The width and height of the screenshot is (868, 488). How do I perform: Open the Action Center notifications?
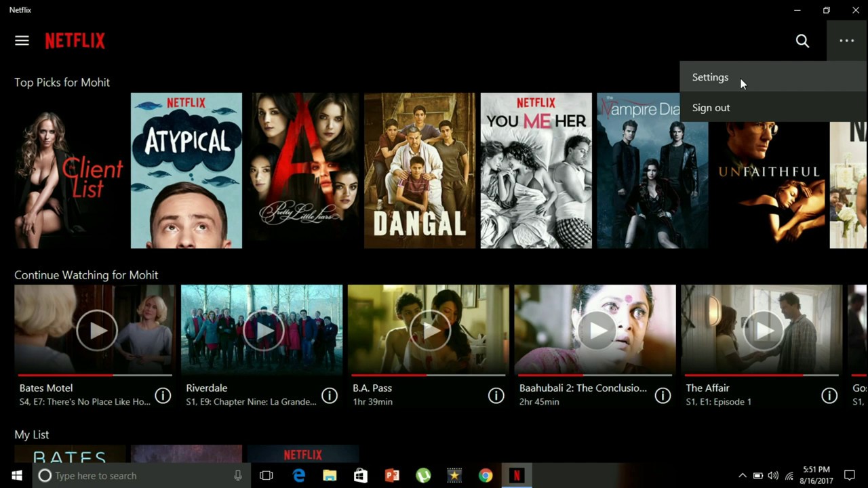point(850,476)
